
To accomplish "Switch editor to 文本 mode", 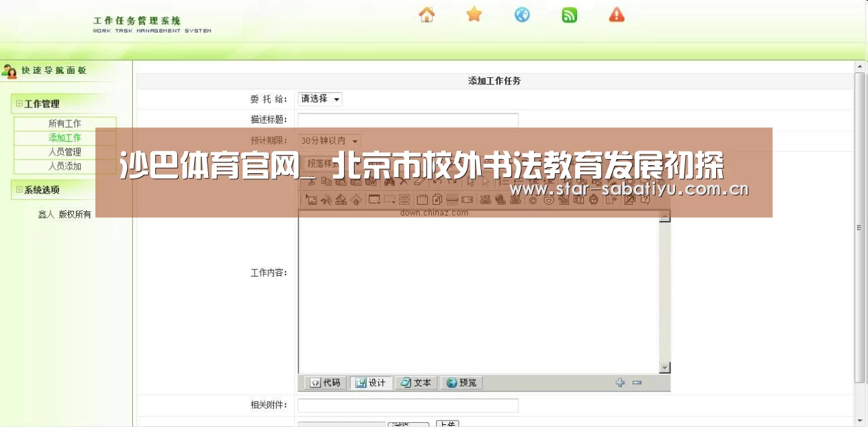I will [416, 383].
